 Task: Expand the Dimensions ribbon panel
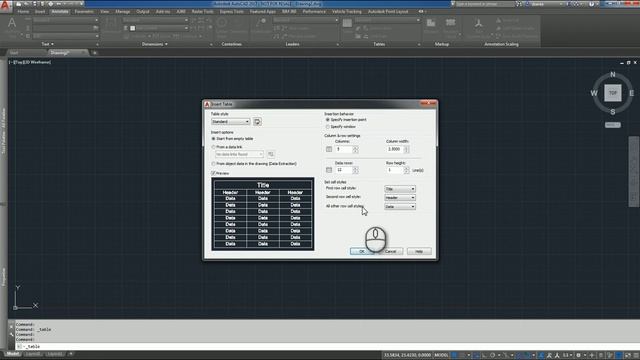(154, 44)
